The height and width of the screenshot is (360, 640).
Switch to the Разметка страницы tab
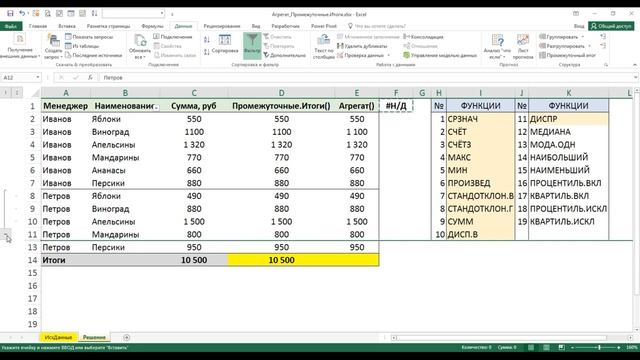pos(109,26)
